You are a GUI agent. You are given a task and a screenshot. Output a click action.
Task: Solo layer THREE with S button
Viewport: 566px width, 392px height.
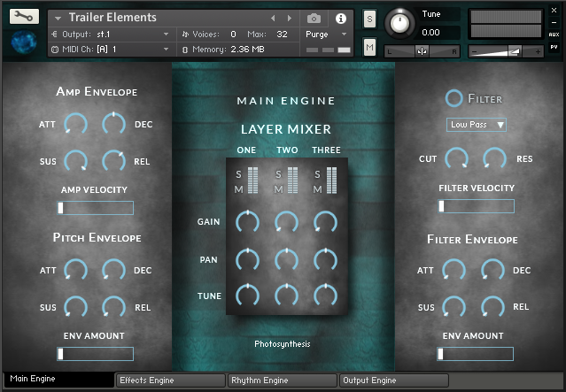pos(317,174)
